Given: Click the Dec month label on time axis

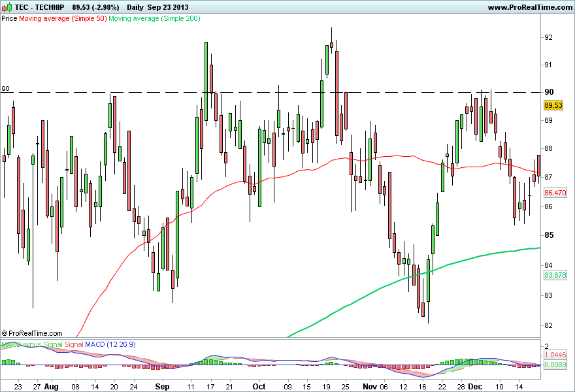Looking at the screenshot, I should pyautogui.click(x=475, y=387).
